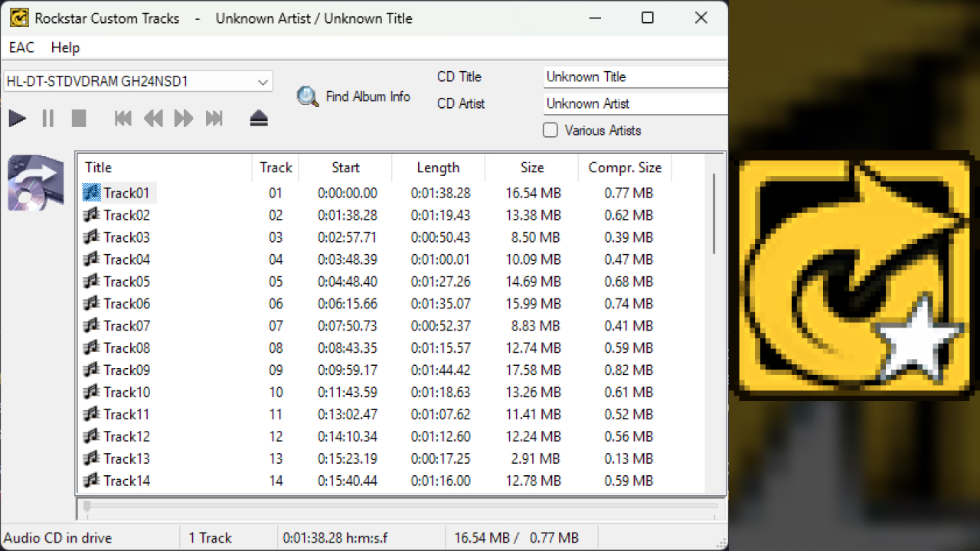
Task: Select the Track01 title text
Action: pyautogui.click(x=126, y=193)
